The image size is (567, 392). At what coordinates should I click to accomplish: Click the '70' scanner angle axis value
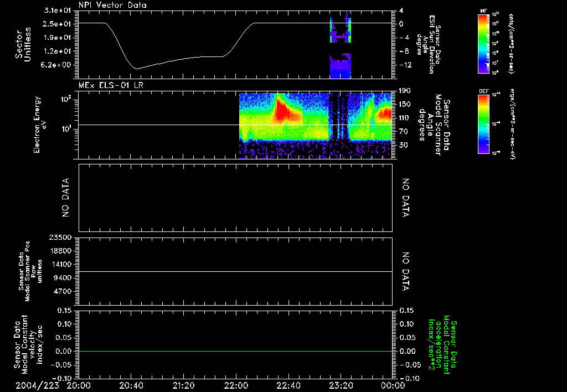click(x=403, y=132)
